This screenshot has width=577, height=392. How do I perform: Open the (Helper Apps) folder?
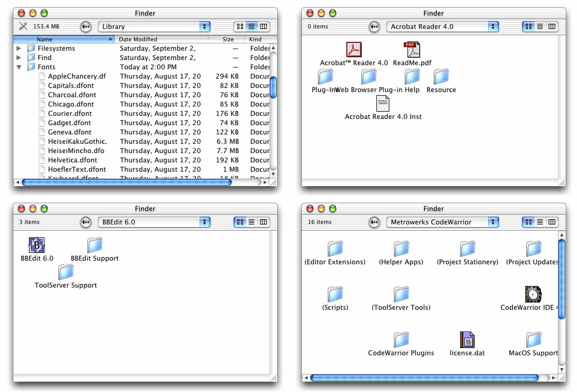[401, 248]
